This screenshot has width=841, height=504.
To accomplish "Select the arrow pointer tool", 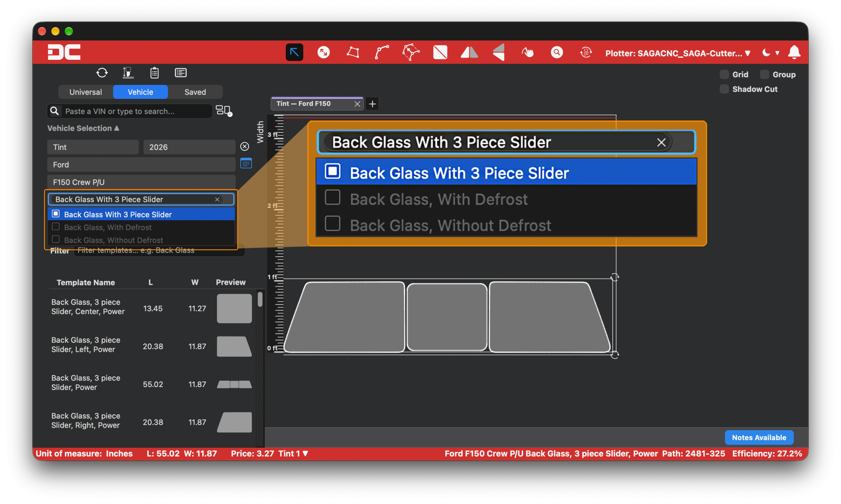I will pyautogui.click(x=294, y=52).
